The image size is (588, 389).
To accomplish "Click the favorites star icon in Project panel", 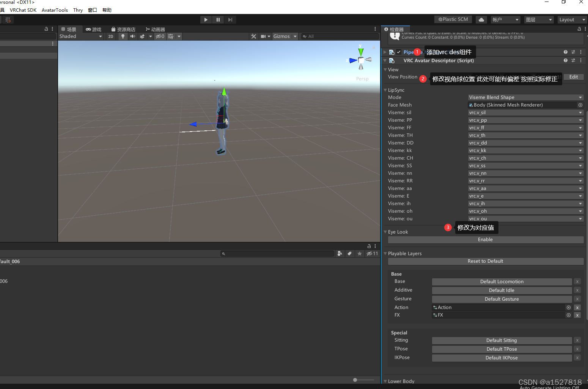I will pos(360,254).
